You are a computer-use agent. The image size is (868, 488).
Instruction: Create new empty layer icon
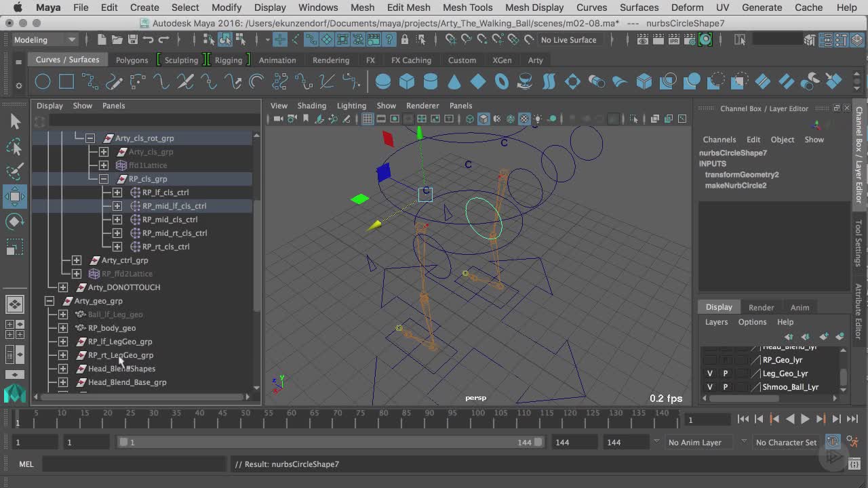point(823,336)
